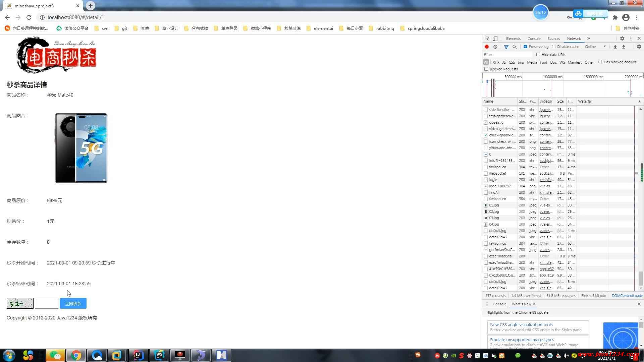This screenshot has width=644, height=362.
Task: Toggle the device toolbar icon
Action: pos(495,39)
